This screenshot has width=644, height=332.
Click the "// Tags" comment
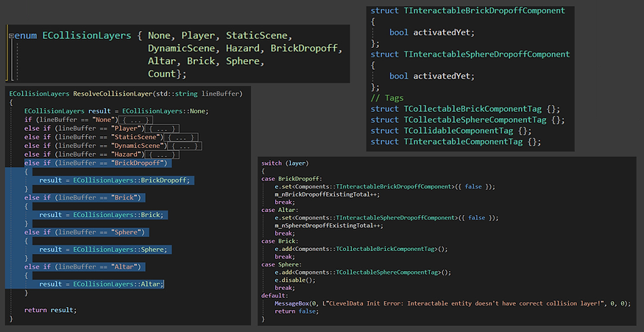point(387,98)
